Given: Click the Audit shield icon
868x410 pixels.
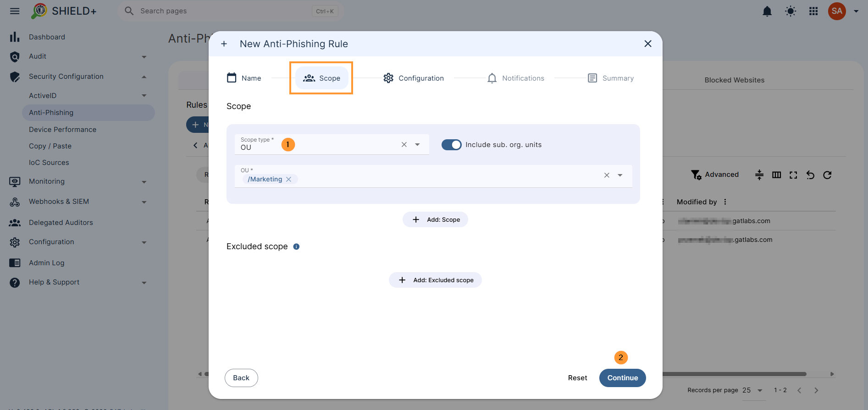Looking at the screenshot, I should (x=15, y=57).
